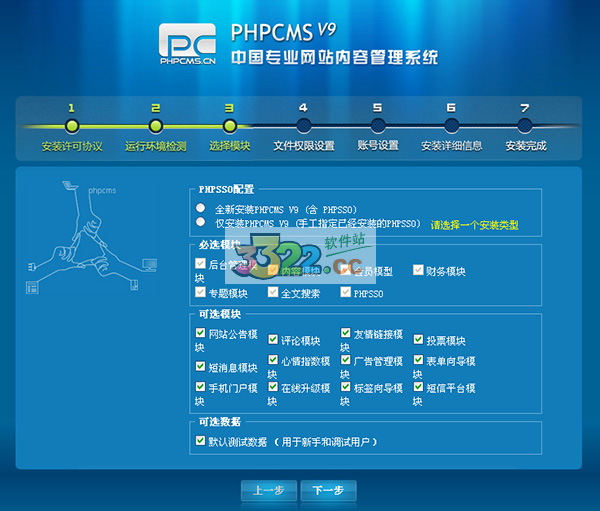This screenshot has width=600, height=511.
Task: Click the 安装详细信息 step label
Action: tap(452, 146)
